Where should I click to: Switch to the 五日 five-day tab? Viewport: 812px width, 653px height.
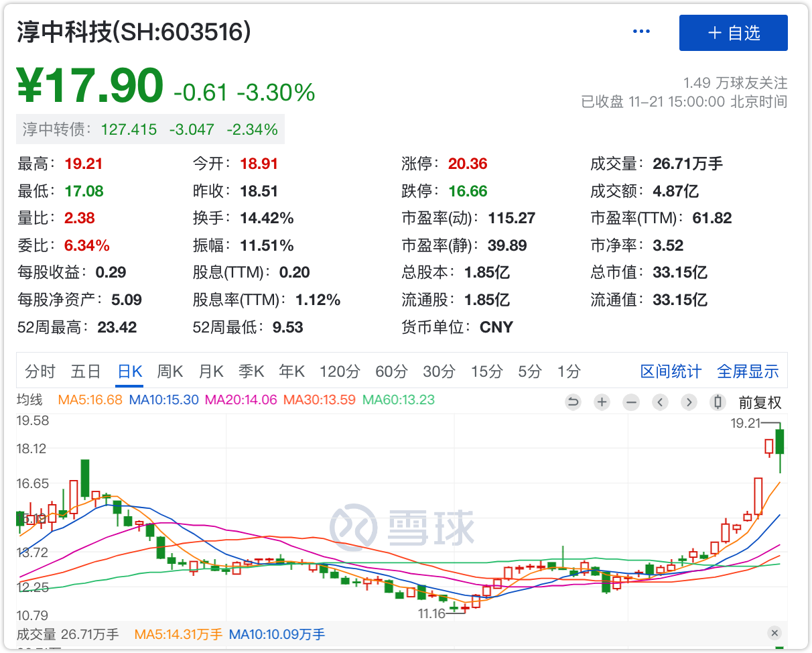[x=86, y=371]
